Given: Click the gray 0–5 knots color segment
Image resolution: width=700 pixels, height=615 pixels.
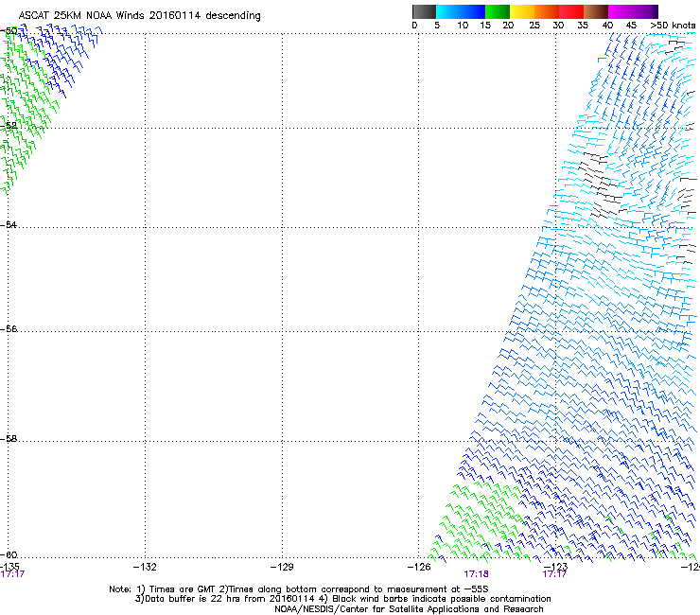Looking at the screenshot, I should coord(424,11).
